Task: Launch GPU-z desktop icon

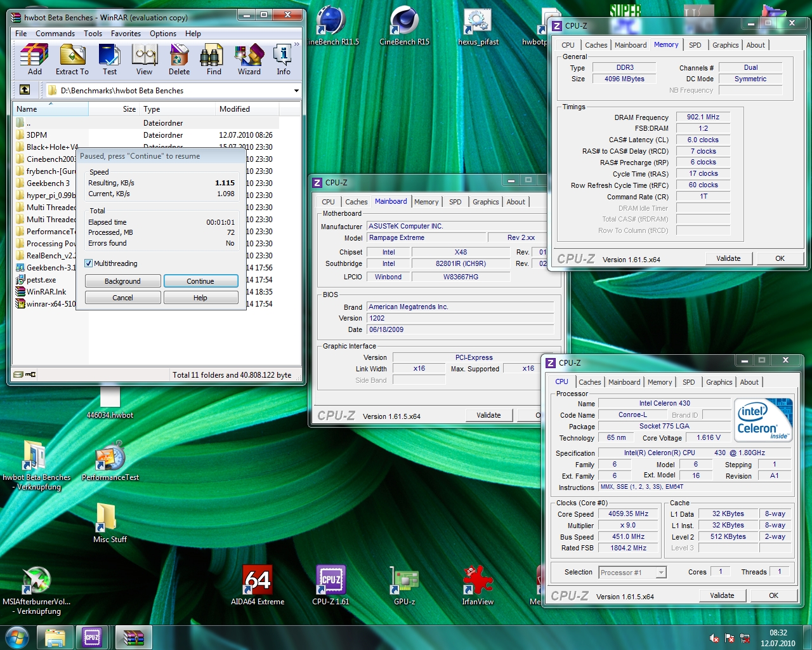Action: coord(404,584)
